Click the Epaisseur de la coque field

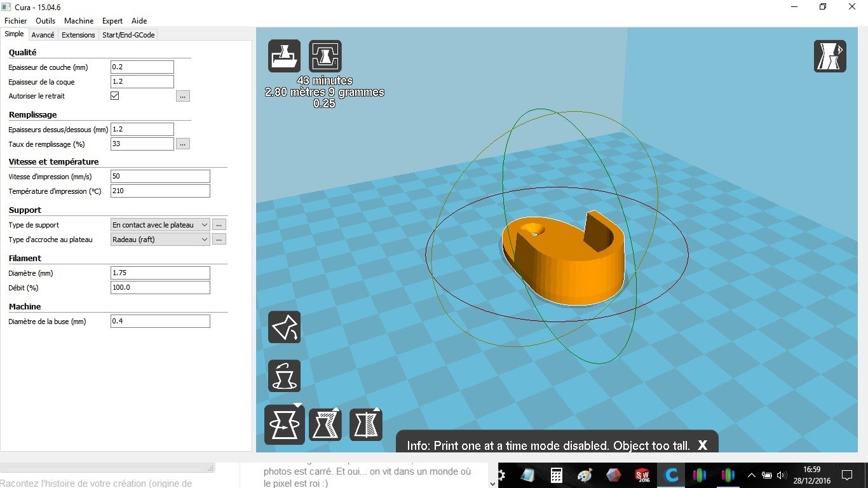pos(142,82)
